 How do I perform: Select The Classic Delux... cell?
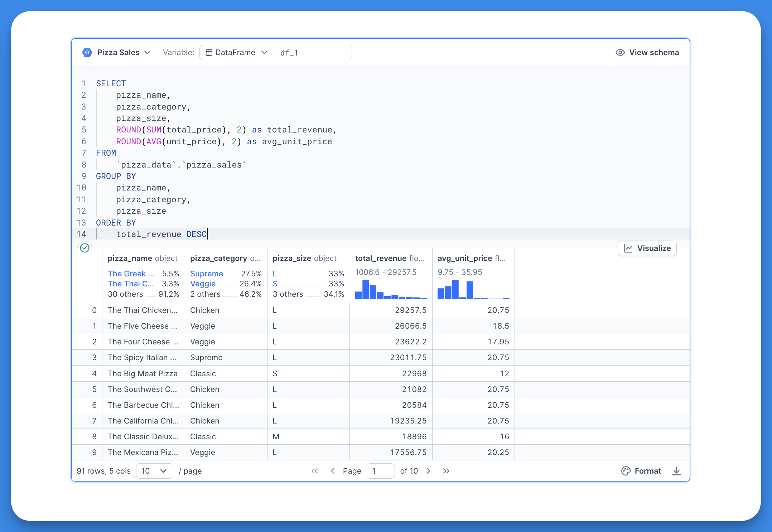143,436
